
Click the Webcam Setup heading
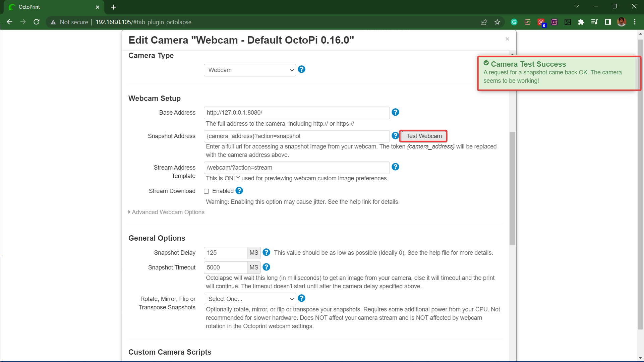155,99
